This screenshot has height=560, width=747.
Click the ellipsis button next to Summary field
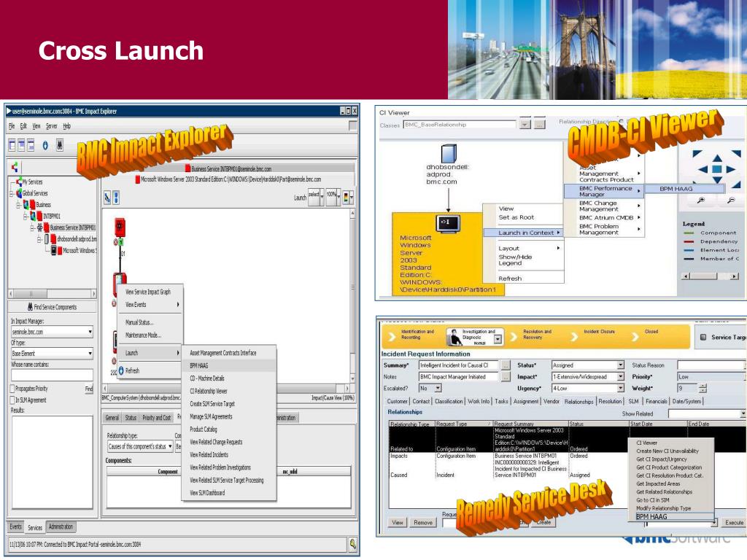(x=506, y=365)
